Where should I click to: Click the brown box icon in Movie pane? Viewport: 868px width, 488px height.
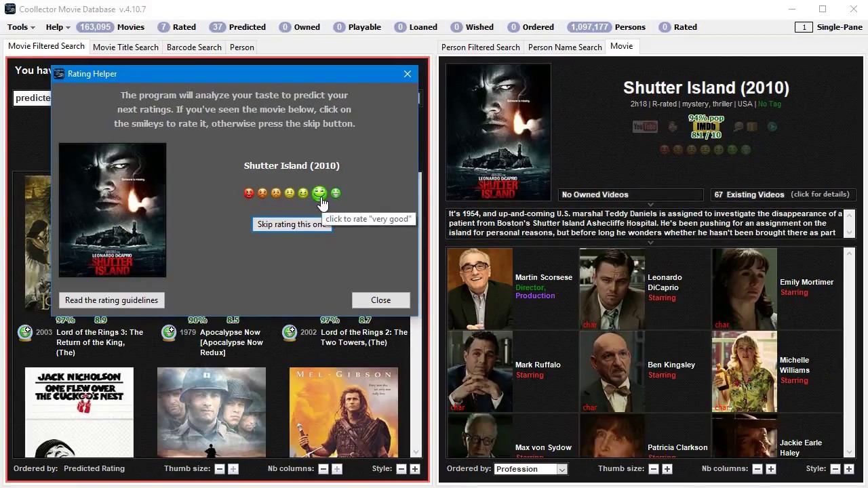point(752,127)
